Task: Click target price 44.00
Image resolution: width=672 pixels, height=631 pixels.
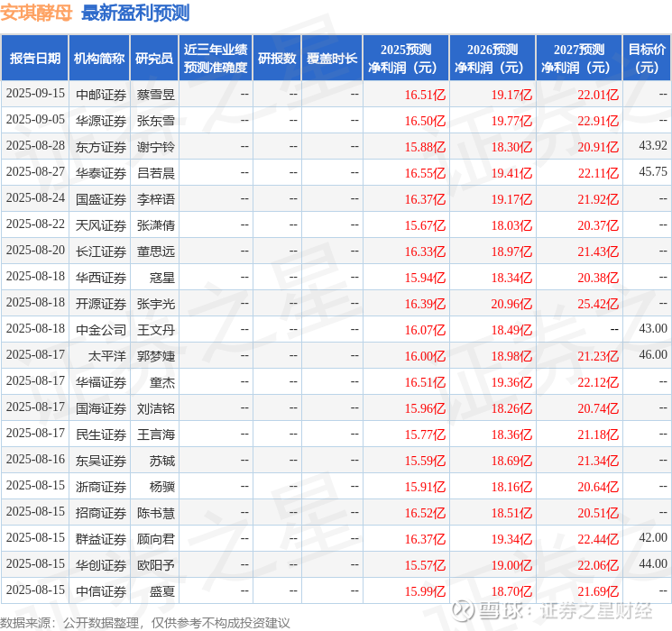Action: (x=653, y=563)
